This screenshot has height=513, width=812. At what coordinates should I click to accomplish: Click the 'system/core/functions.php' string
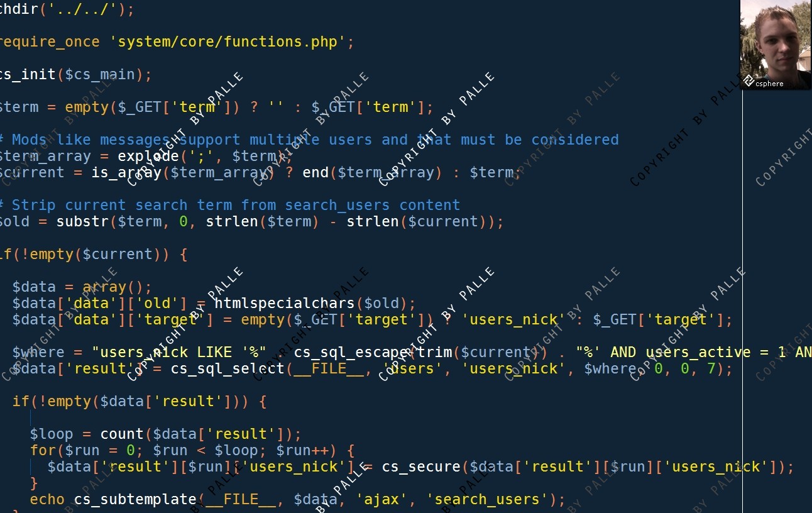pos(228,42)
